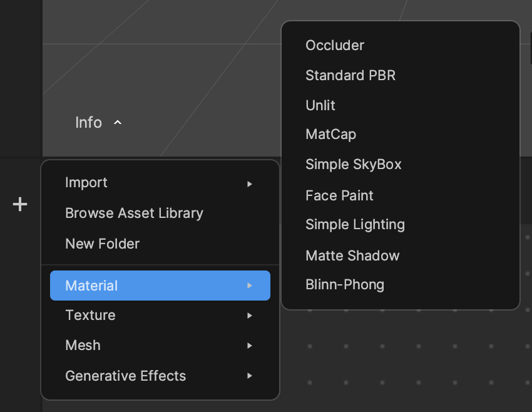The width and height of the screenshot is (532, 412).
Task: Select Browse Asset Library
Action: click(x=134, y=213)
